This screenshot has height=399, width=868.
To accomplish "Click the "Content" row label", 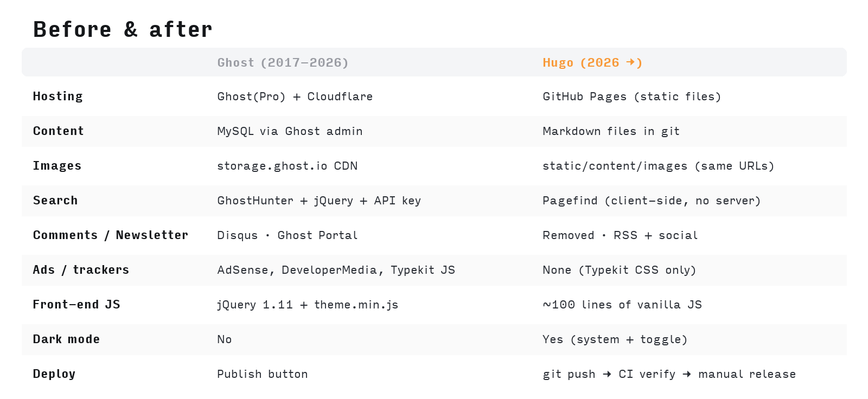I will pyautogui.click(x=58, y=131).
